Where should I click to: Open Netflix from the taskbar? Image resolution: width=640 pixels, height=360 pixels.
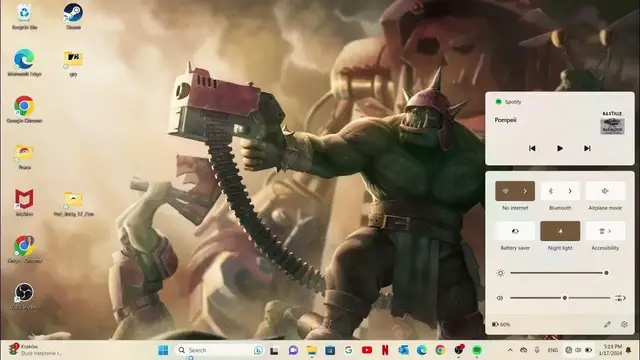[385, 350]
